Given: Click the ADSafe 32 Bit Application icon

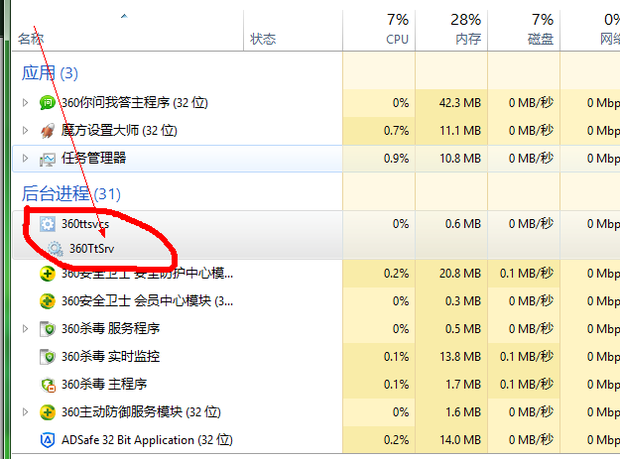Looking at the screenshot, I should click(47, 440).
